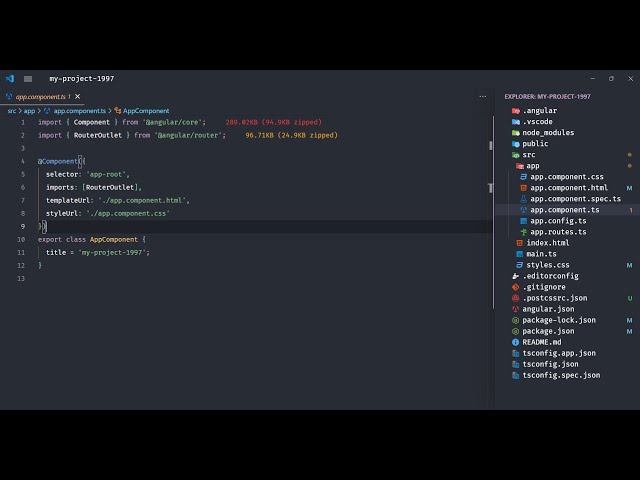Open the README.md info icon
640x480 pixels.
[515, 342]
